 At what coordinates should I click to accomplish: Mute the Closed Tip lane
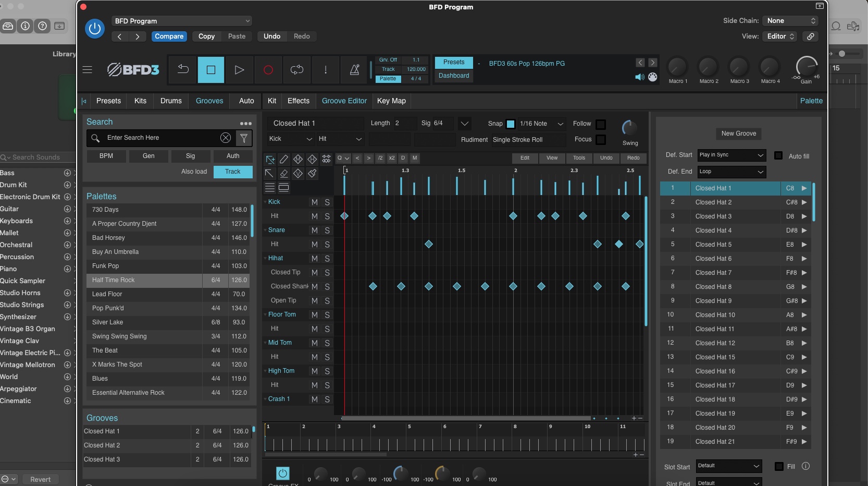pyautogui.click(x=314, y=273)
